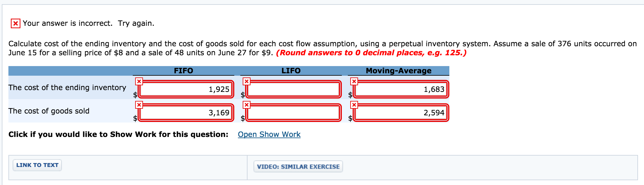Click the blank LIFO cost of goods sold field
644x185 pixels.
pyautogui.click(x=293, y=113)
